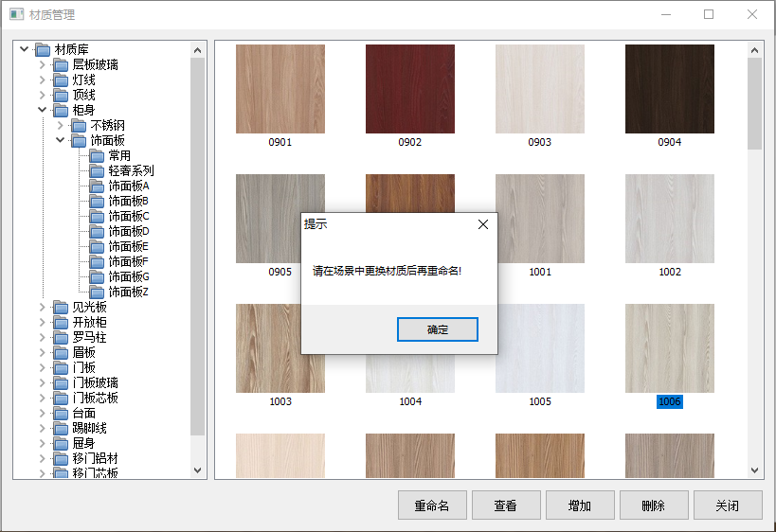Click the 材质库 root folder icon
776x532 pixels.
[43, 50]
